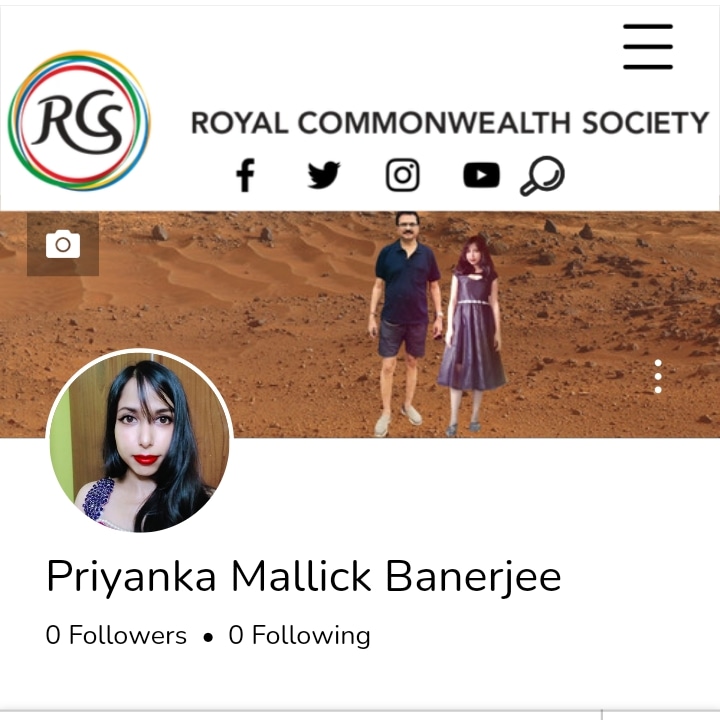Open the 0 Following list
The width and height of the screenshot is (720, 720).
tap(299, 636)
